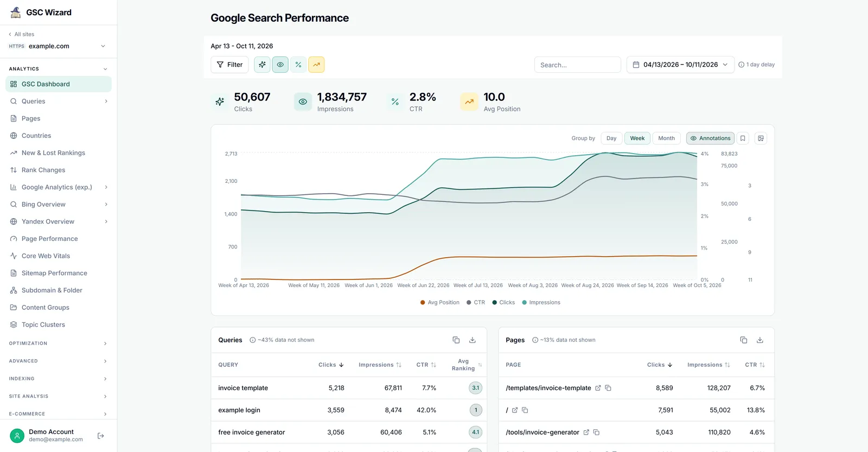Toggle Avg Position series in chart legend

tap(440, 303)
